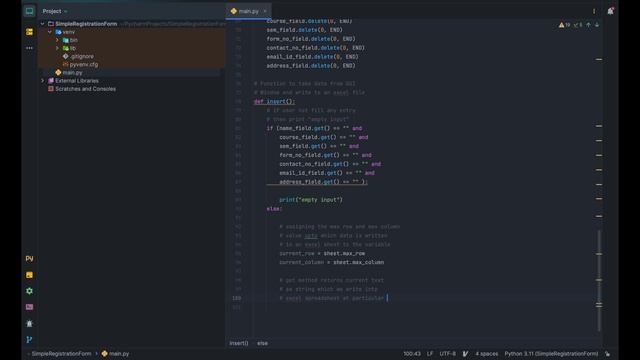Click the indent guide icon in status bar

click(x=465, y=353)
